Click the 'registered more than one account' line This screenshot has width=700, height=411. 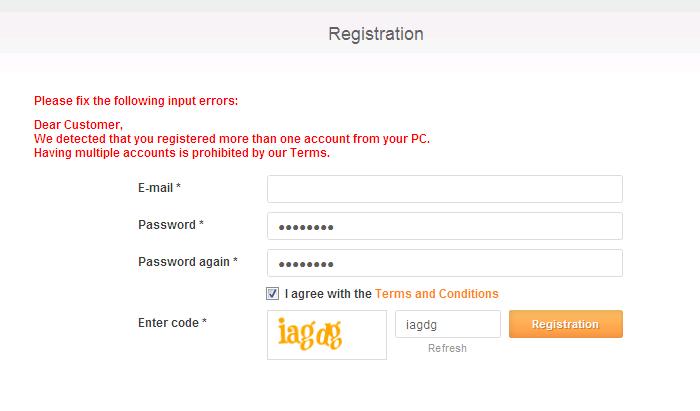232,139
